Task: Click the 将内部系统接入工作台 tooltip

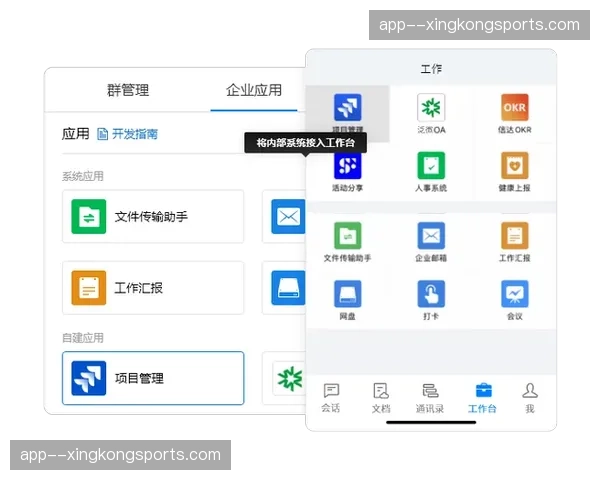Action: click(305, 143)
